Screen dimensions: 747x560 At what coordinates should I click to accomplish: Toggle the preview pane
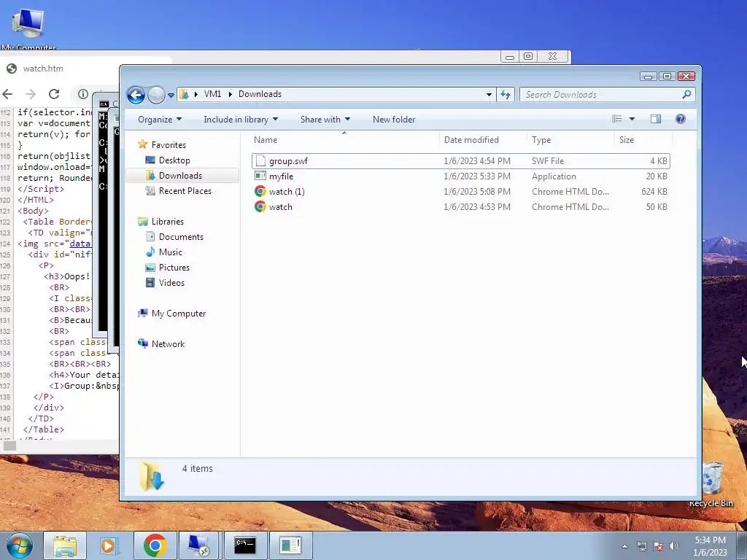(656, 119)
